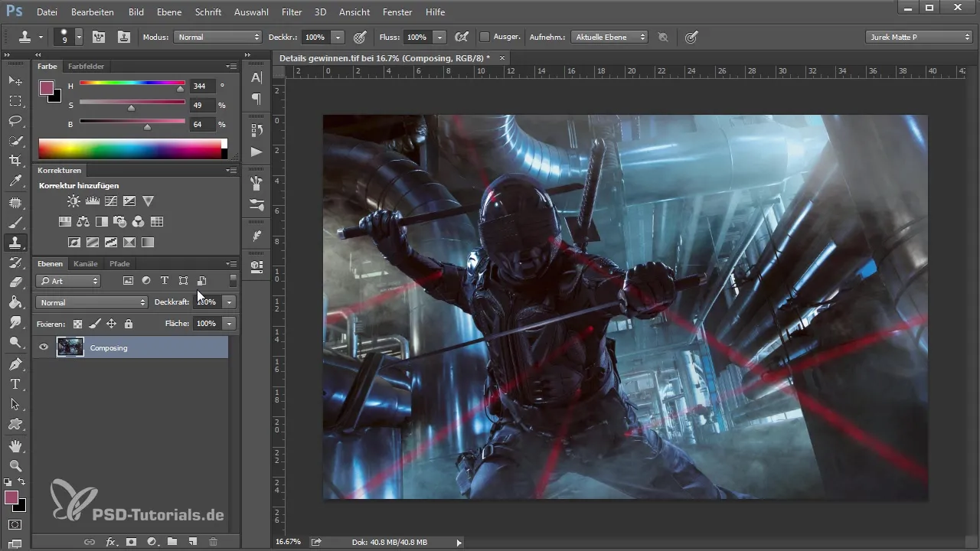Open the Deckkraft slider arrow
This screenshot has height=551, width=980.
[229, 302]
